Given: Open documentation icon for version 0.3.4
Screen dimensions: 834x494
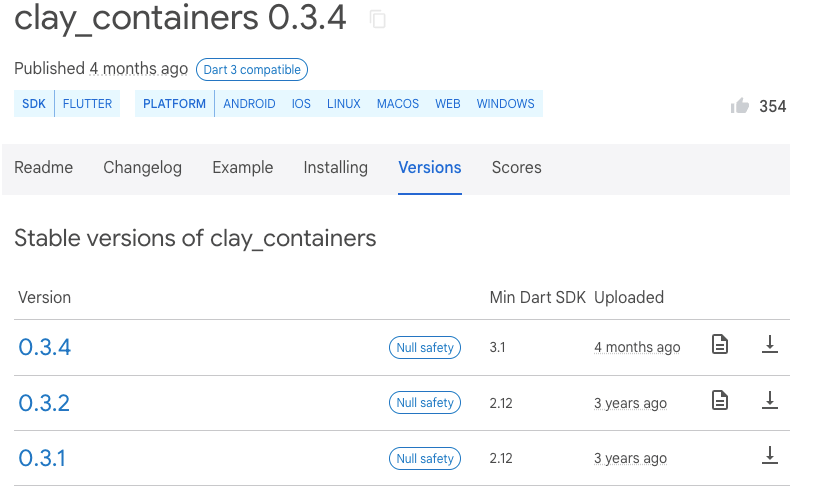Looking at the screenshot, I should 720,344.
